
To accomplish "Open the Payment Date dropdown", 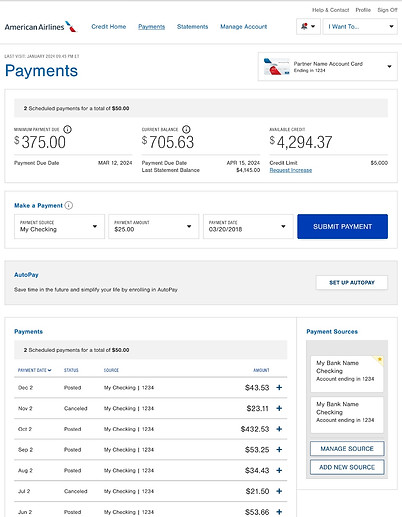I will (x=248, y=226).
